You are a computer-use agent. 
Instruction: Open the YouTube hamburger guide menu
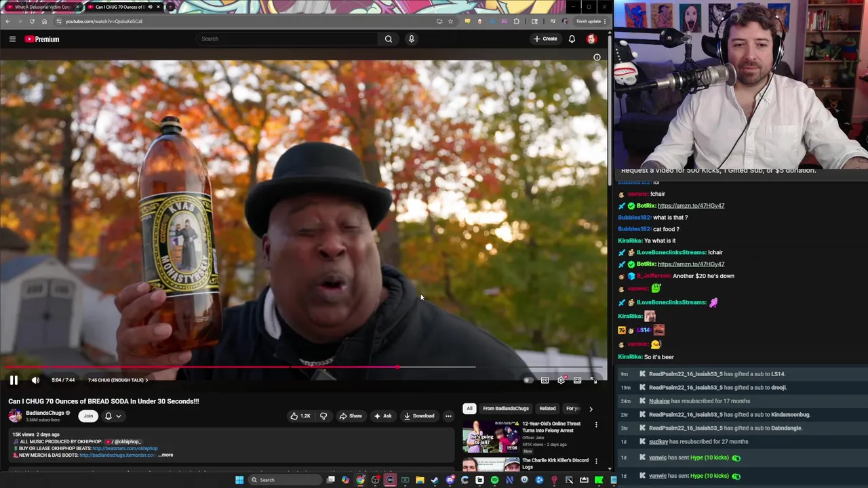pos(12,39)
